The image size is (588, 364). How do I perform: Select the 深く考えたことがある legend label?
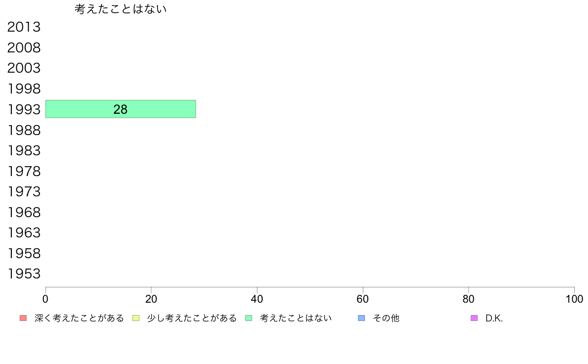click(x=79, y=318)
